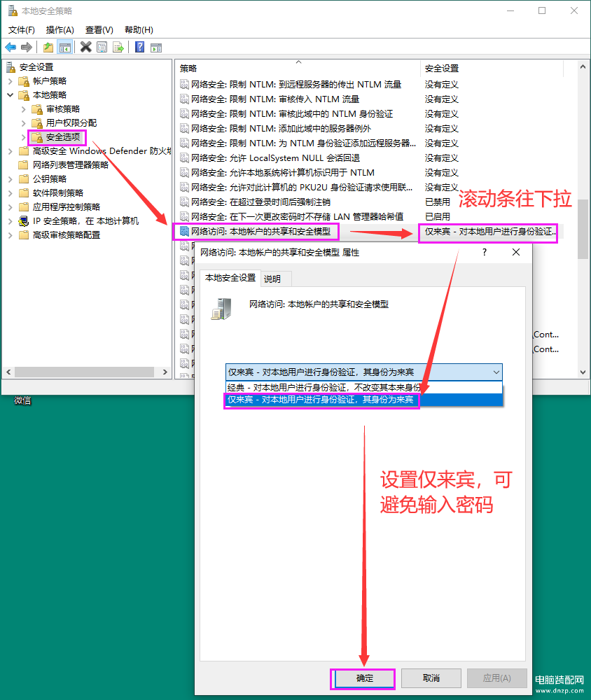Click the Properties toolbar icon
The height and width of the screenshot is (700, 591).
[102, 47]
